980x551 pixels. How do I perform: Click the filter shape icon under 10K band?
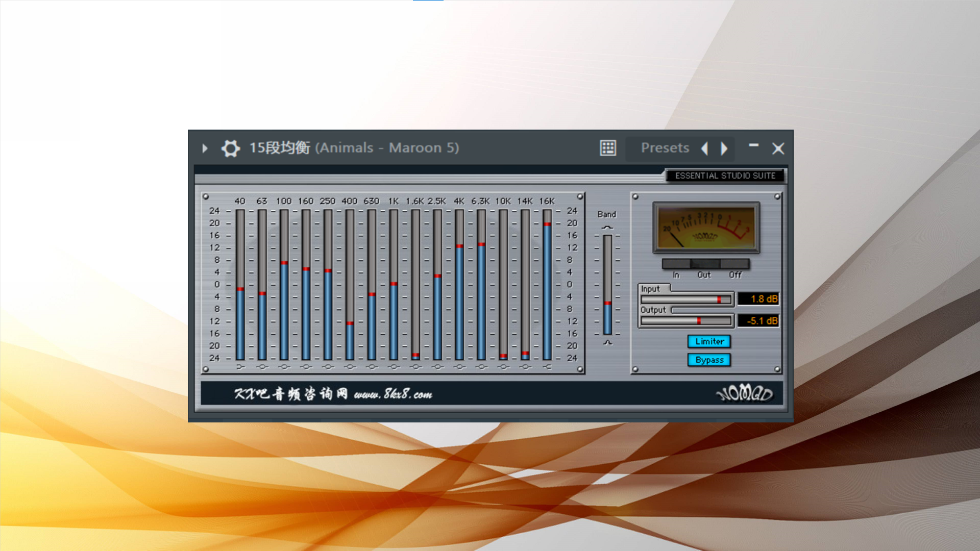(x=504, y=366)
